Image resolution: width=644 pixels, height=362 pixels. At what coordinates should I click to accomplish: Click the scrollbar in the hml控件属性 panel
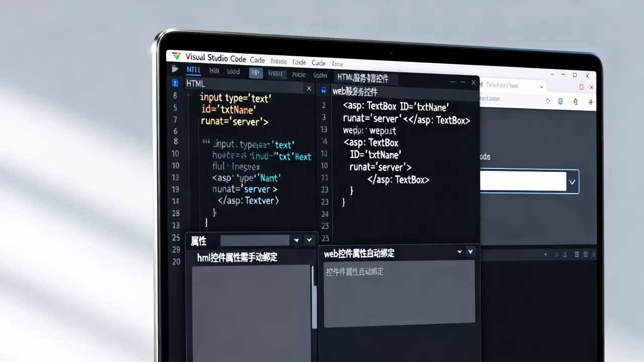point(314,297)
